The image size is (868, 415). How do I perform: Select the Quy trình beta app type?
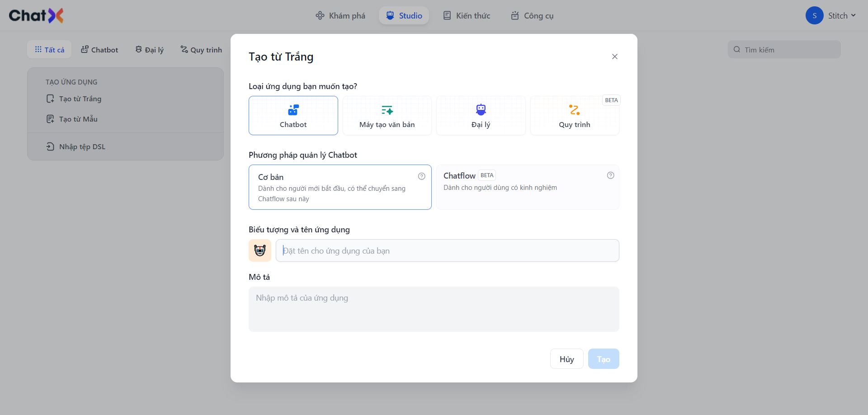575,116
